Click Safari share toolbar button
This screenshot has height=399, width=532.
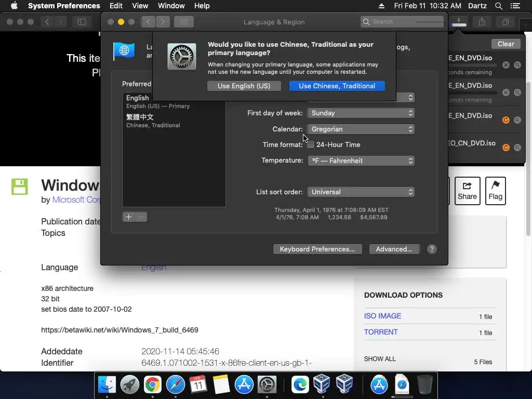[x=482, y=22]
